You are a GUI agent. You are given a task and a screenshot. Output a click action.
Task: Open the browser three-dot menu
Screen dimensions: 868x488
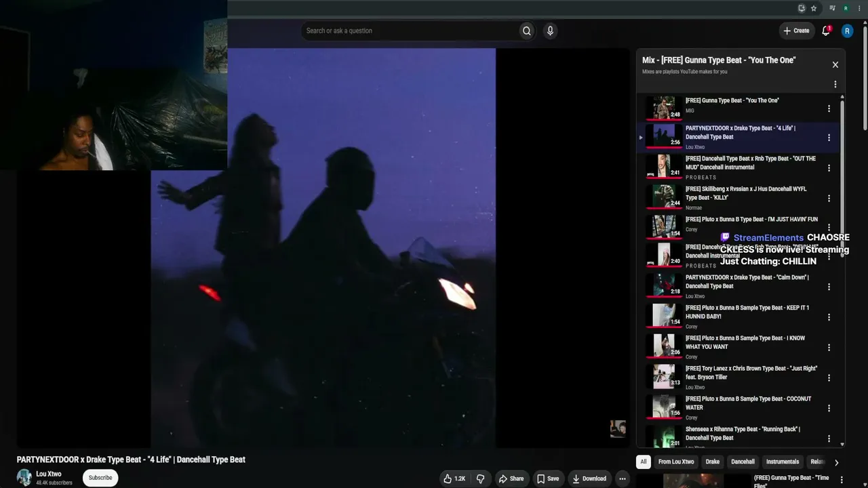(859, 8)
